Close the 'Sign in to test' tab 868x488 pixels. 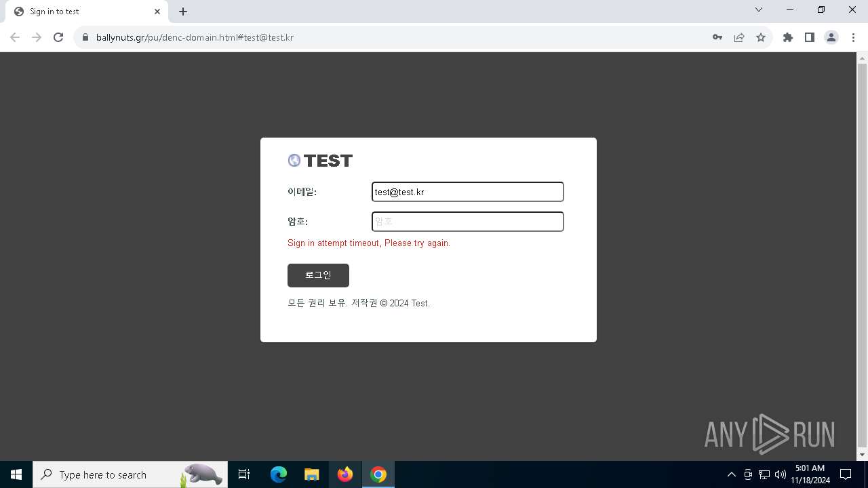[x=157, y=12]
